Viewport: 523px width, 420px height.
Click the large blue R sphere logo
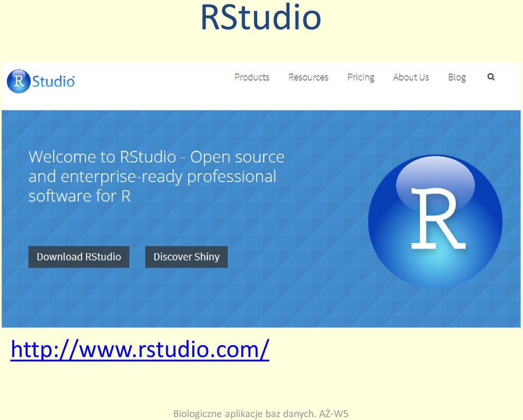[435, 221]
